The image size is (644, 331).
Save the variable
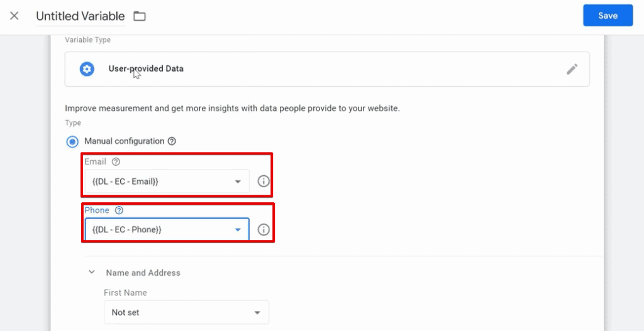(608, 16)
